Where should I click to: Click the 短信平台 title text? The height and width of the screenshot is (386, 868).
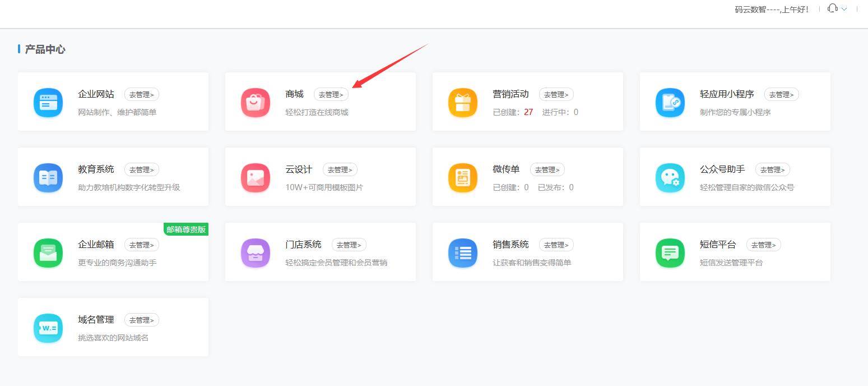tap(718, 245)
